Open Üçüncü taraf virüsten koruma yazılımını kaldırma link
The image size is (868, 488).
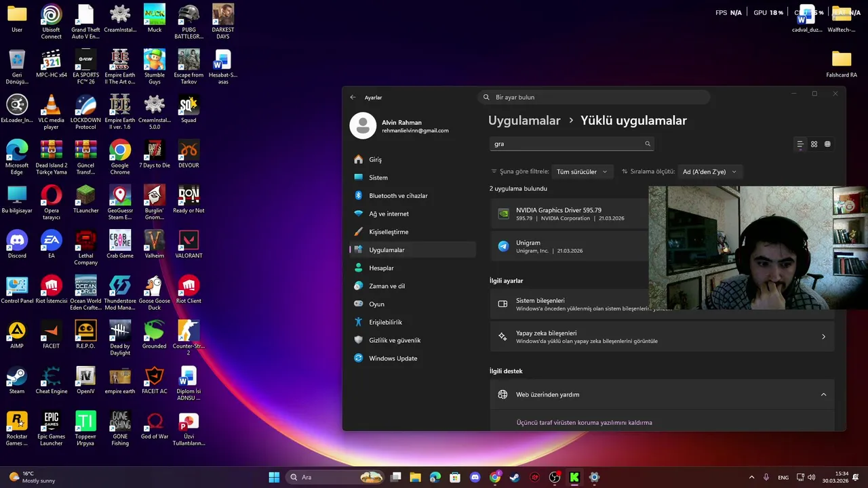(584, 422)
